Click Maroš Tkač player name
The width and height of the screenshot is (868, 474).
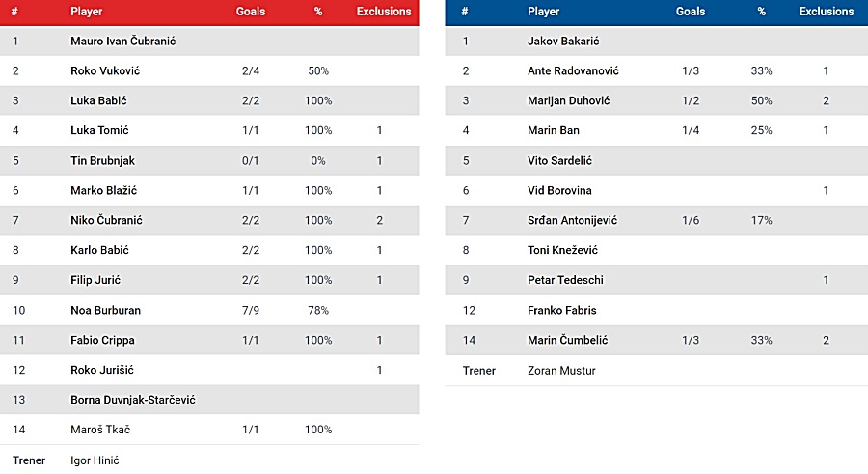point(100,430)
